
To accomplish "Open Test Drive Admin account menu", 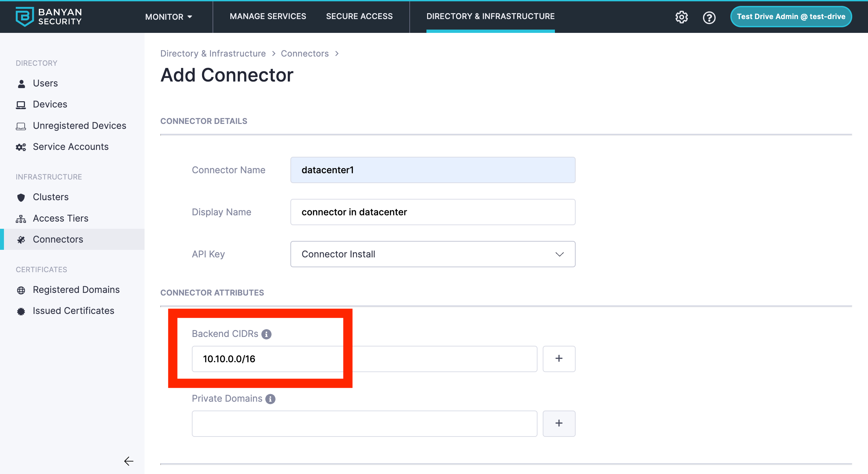I will pos(790,16).
